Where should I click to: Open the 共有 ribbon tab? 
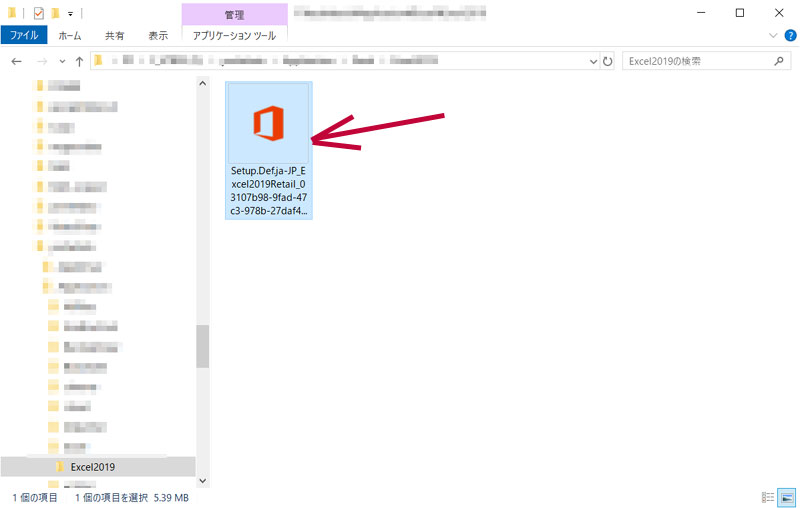(x=114, y=35)
